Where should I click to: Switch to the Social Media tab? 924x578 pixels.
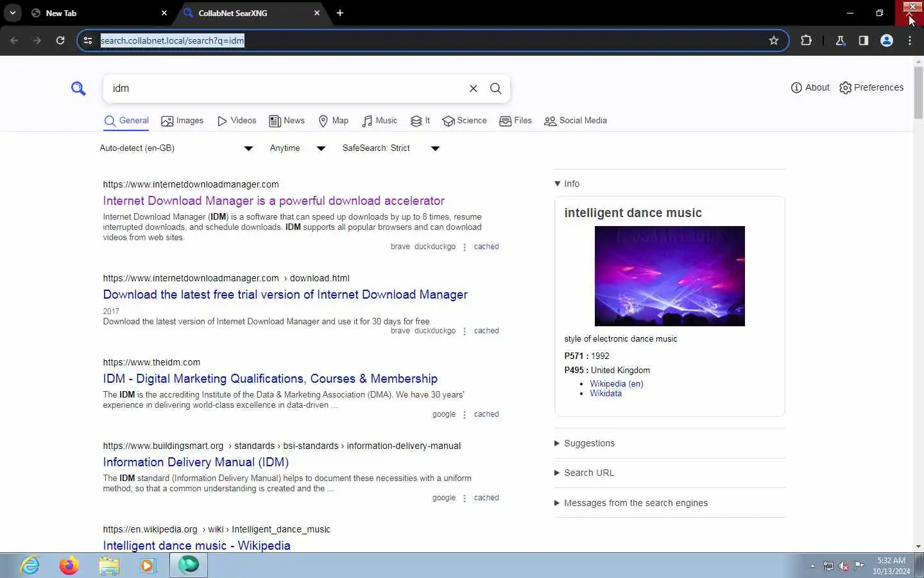576,121
